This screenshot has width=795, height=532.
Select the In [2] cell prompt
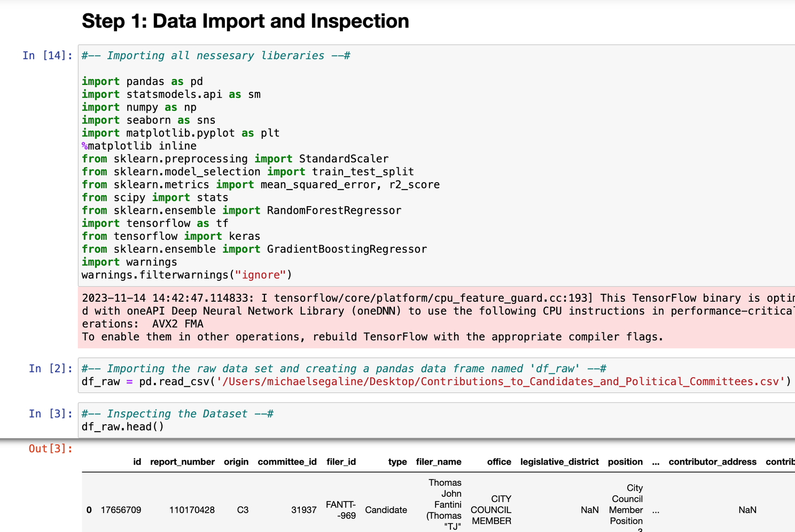(x=51, y=369)
